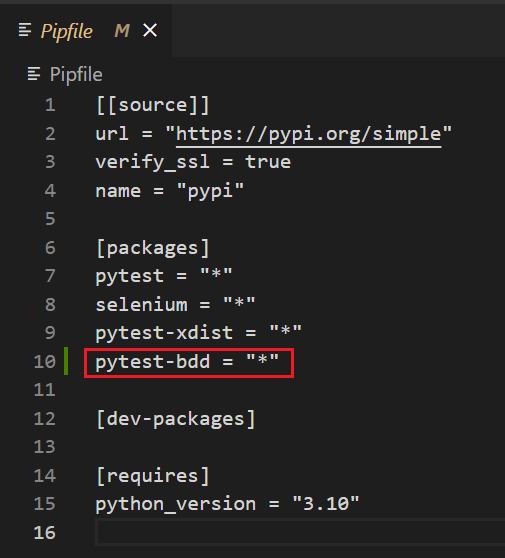
Task: Click the M modified indicator on the tab
Action: pos(122,31)
